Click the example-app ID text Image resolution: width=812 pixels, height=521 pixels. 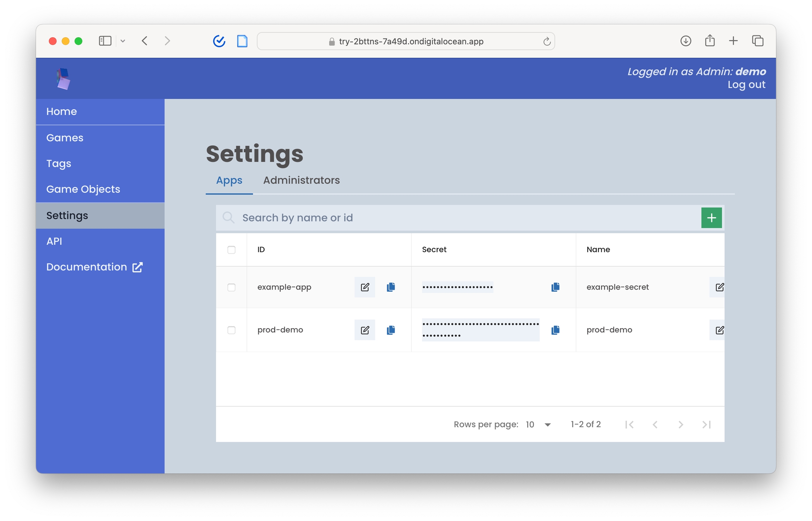[x=284, y=287]
